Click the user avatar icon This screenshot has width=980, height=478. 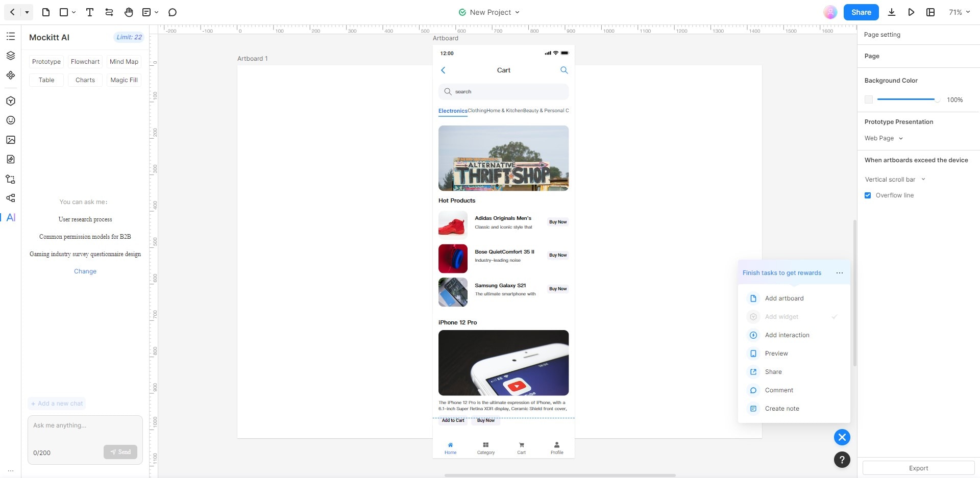pyautogui.click(x=830, y=12)
